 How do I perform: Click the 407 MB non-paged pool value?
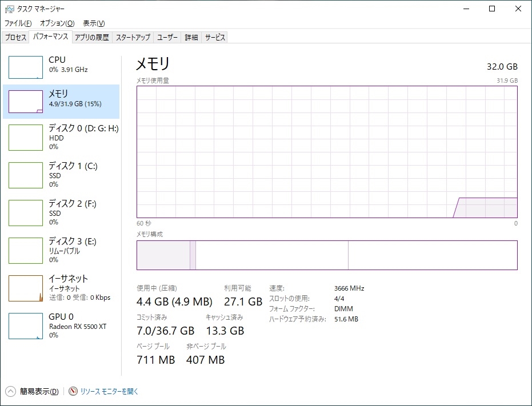tap(206, 360)
